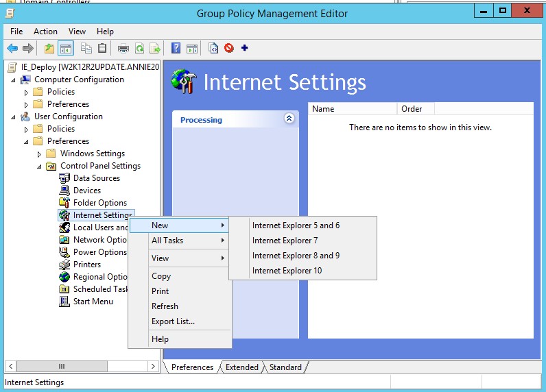
Task: Select Internet Explorer 7 submenu entry
Action: [285, 241]
